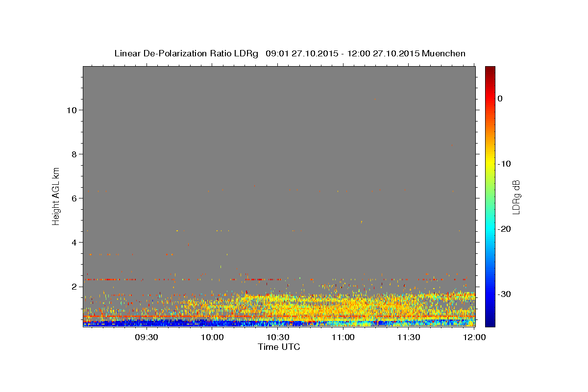Click the colorbar value label -10

(x=505, y=164)
